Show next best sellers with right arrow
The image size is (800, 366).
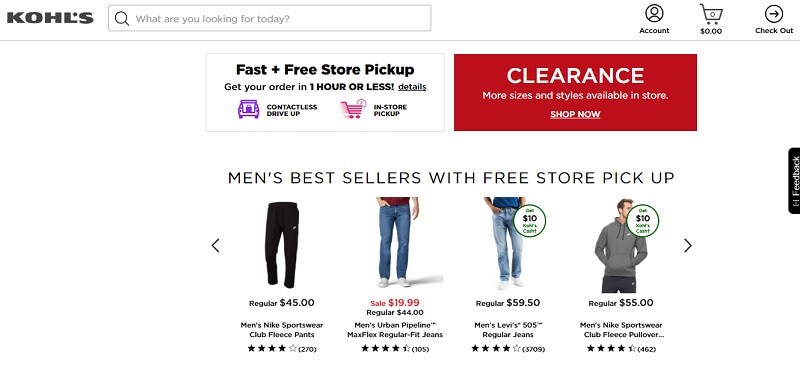click(x=688, y=246)
